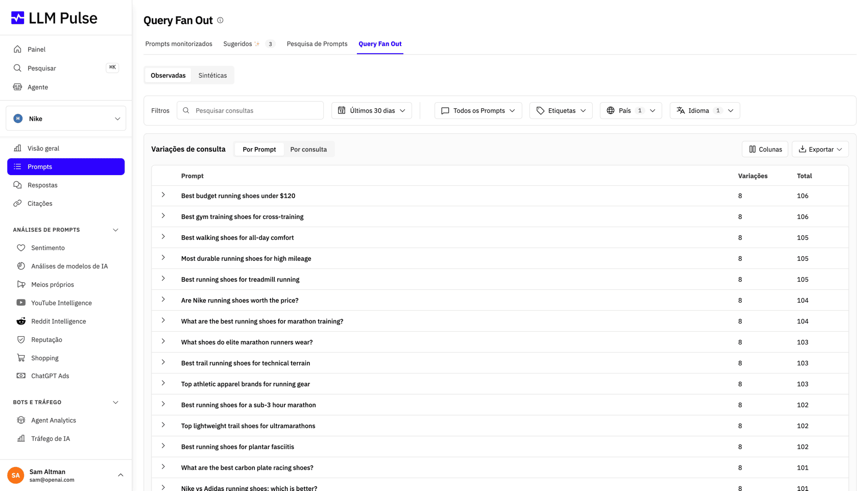Switch to Sintéticas view
The image size is (868, 491).
(x=212, y=76)
